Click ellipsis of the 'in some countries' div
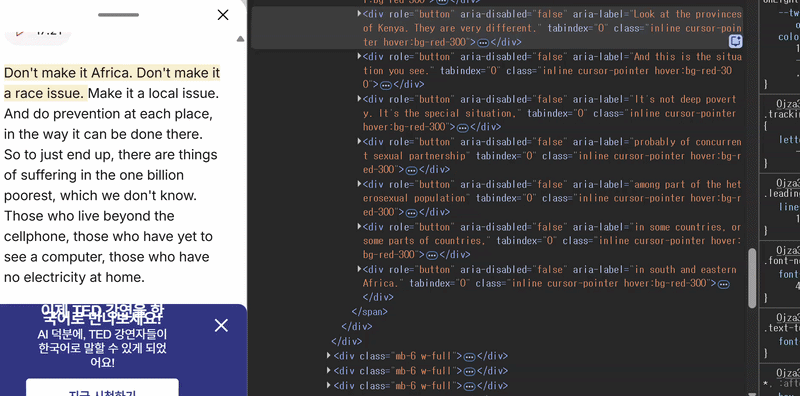This screenshot has width=800, height=396. [432, 254]
